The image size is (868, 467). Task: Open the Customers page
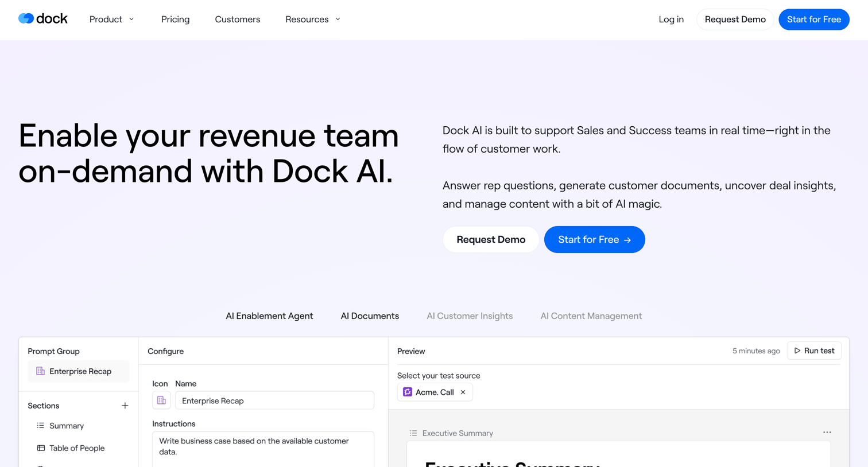pos(237,20)
